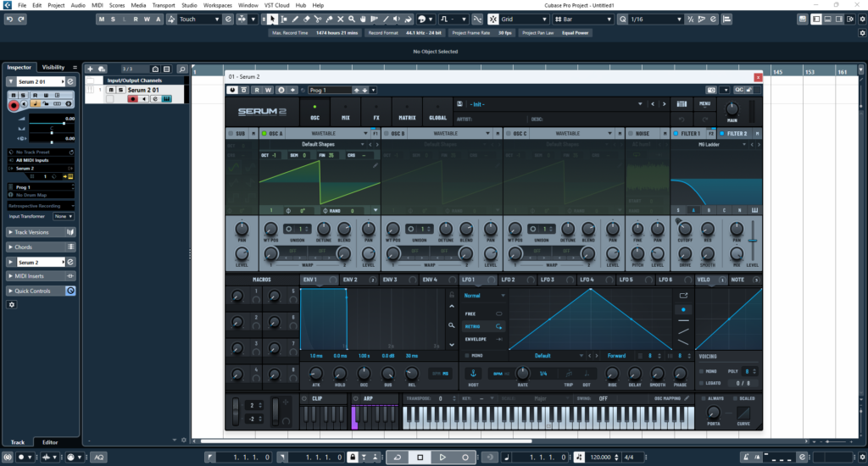Viewport: 868px width, 466px height.
Task: Select the Glue tool
Action: pyautogui.click(x=329, y=19)
